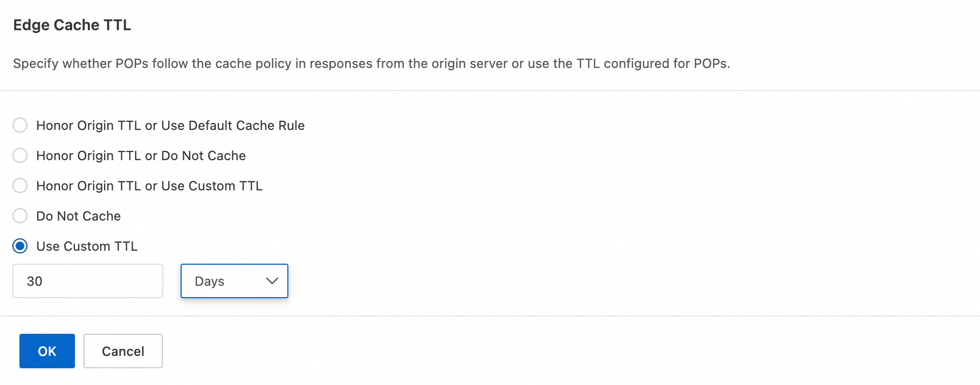Screen dimensions: 980x385
Task: Choose the Honor Origin TTL or Use Custom TTL radio
Action: click(20, 186)
